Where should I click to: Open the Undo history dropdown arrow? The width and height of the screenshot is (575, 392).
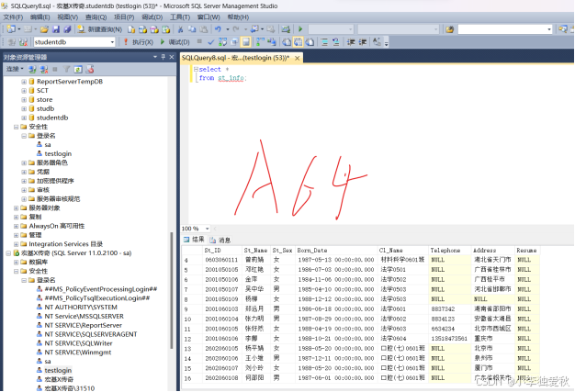(x=228, y=29)
